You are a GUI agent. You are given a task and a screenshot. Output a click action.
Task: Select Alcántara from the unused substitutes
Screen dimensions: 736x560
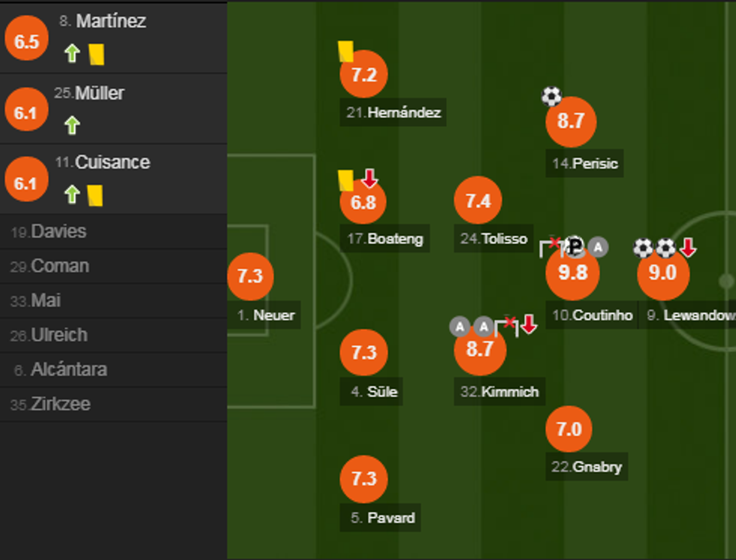68,370
